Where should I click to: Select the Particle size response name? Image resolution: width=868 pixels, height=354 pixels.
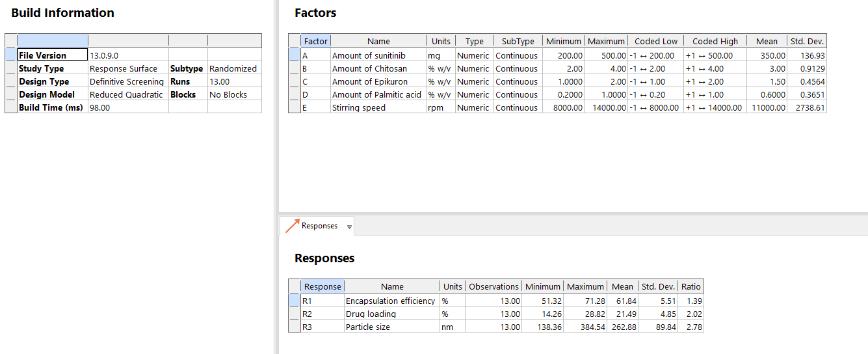(391, 327)
